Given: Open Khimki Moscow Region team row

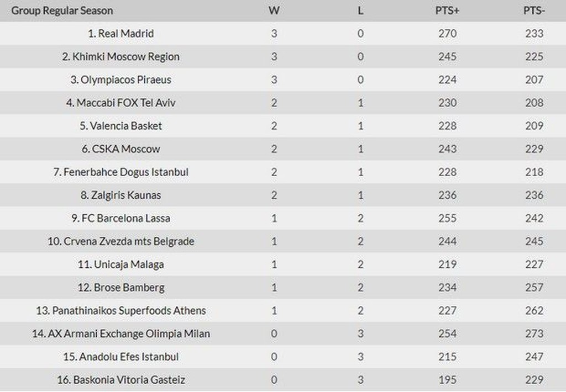Looking at the screenshot, I should pos(120,57).
